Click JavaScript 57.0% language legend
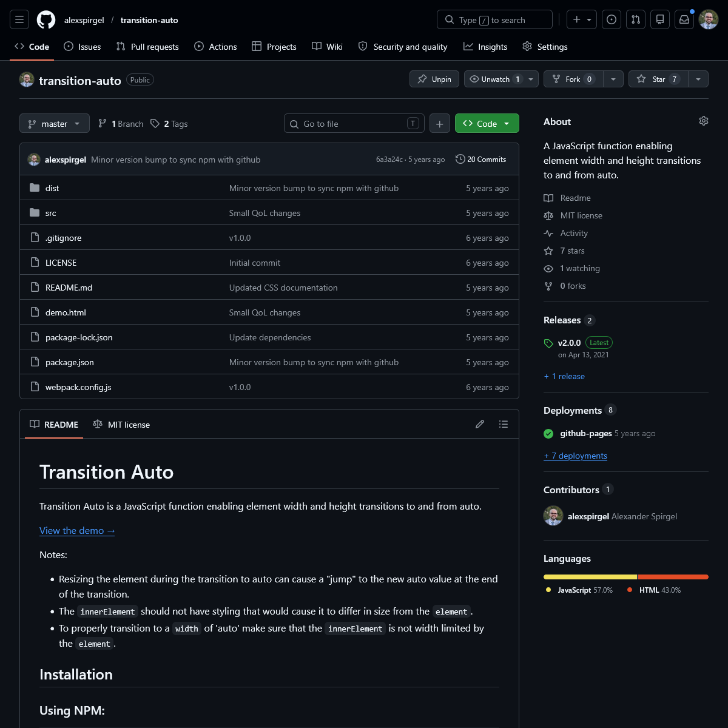The image size is (728, 728). coord(579,590)
